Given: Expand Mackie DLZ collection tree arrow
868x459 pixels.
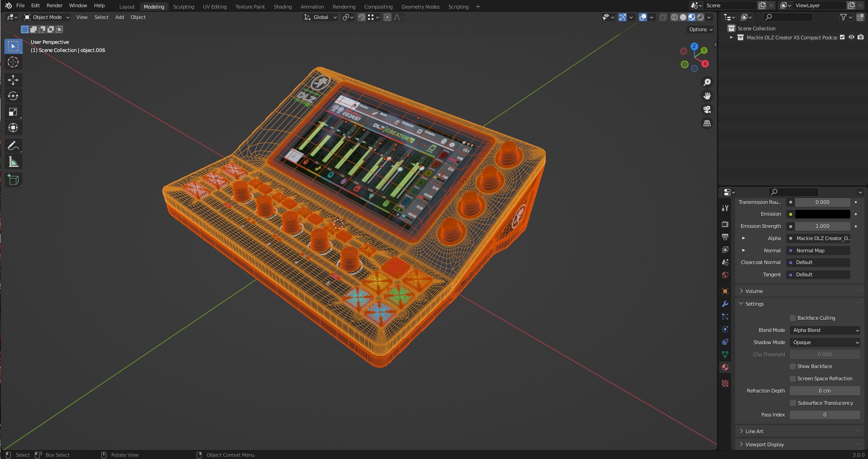Looking at the screenshot, I should tap(731, 38).
